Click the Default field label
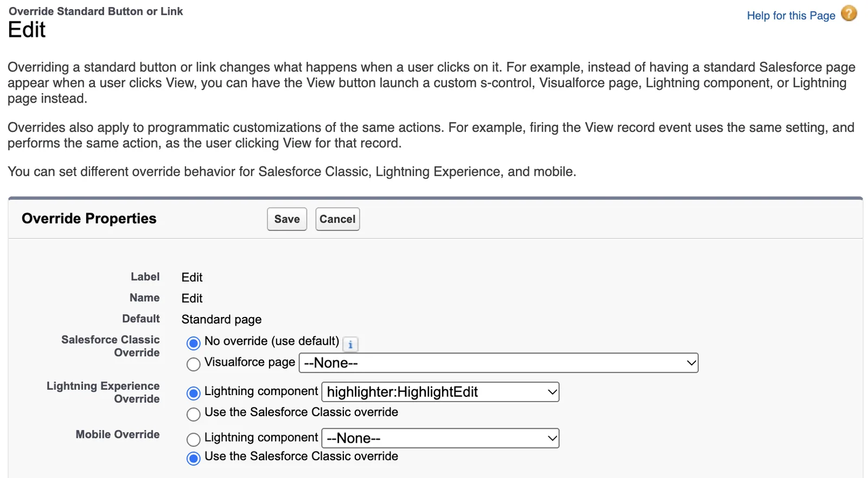868x478 pixels. [x=141, y=319]
